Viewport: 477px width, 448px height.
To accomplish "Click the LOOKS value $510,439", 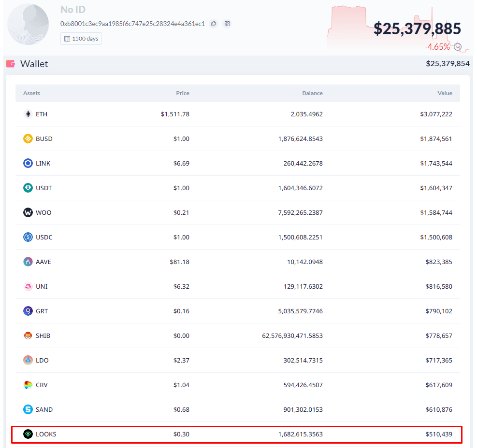I will point(439,434).
